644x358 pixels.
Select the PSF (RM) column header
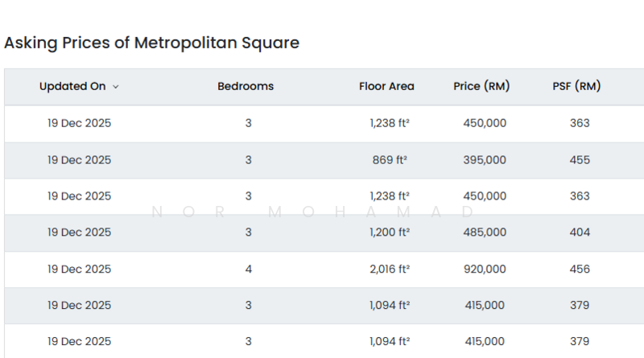(576, 87)
